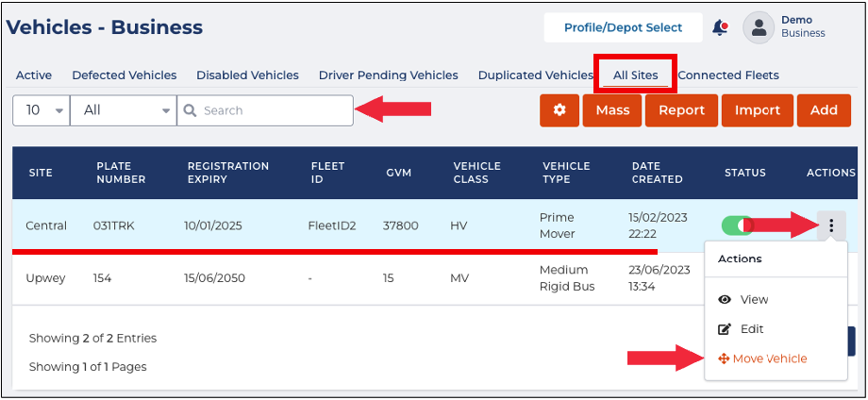Open the Demo Business user avatar

click(x=759, y=27)
